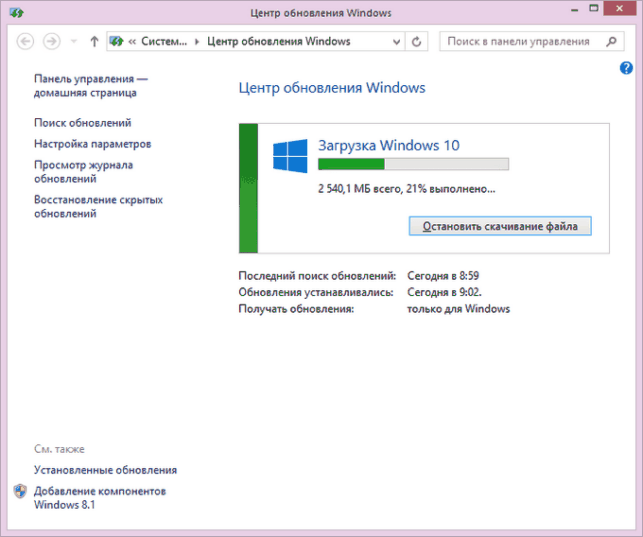The image size is (643, 537).
Task: Click Центр обновления Windows breadcrumb segment
Action: click(278, 41)
